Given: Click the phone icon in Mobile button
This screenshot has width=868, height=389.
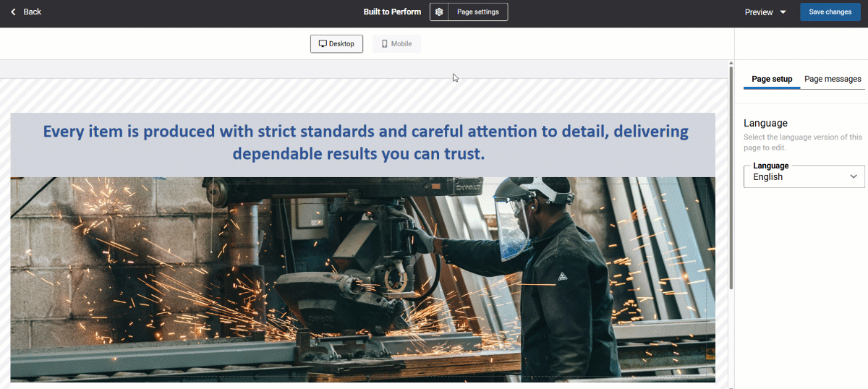Looking at the screenshot, I should (384, 43).
